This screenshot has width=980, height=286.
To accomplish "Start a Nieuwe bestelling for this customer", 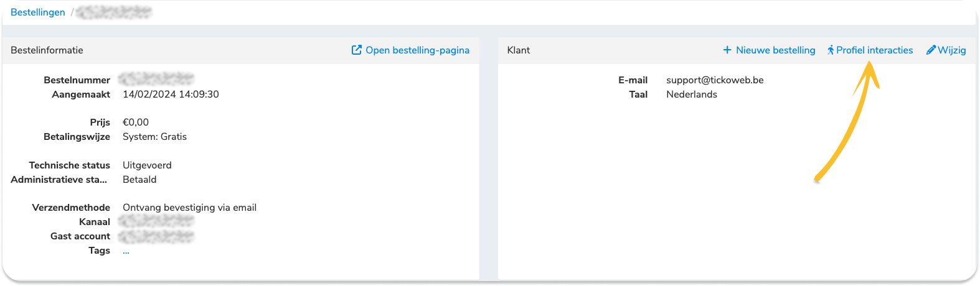I will (775, 50).
